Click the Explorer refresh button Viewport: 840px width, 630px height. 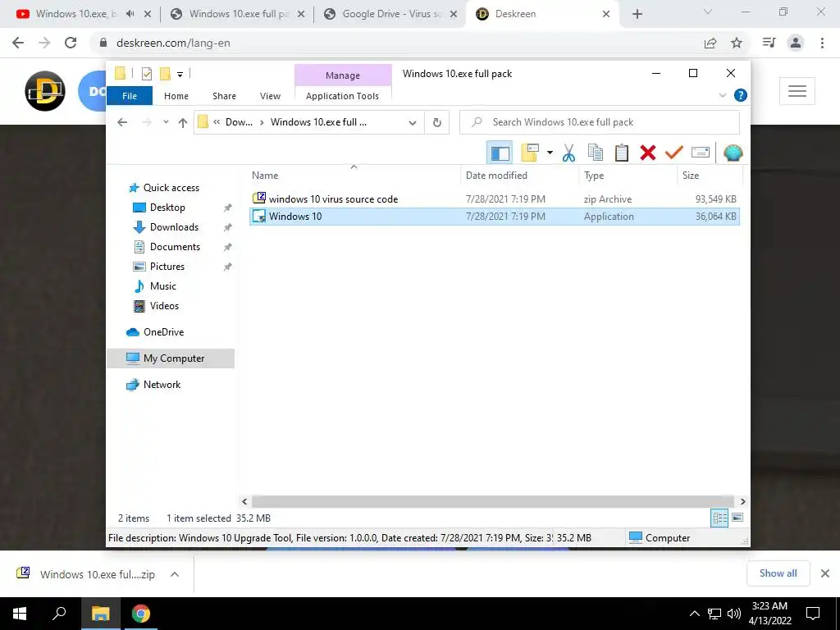[436, 123]
